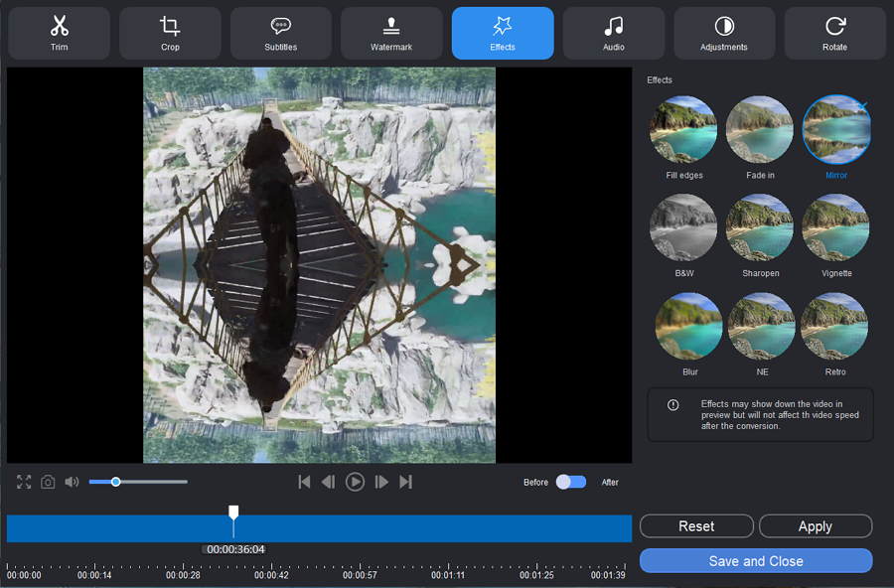The height and width of the screenshot is (588, 894).
Task: Choose the Vignette effect
Action: click(x=835, y=227)
